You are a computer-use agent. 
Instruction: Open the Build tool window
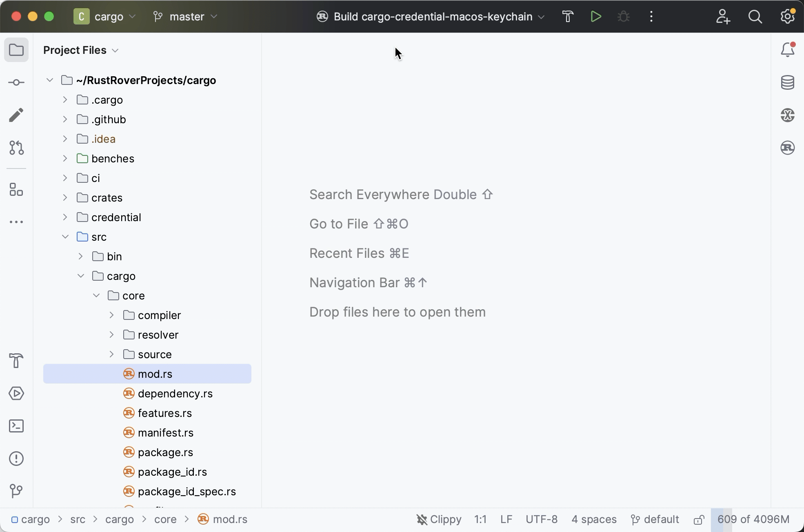(16, 361)
